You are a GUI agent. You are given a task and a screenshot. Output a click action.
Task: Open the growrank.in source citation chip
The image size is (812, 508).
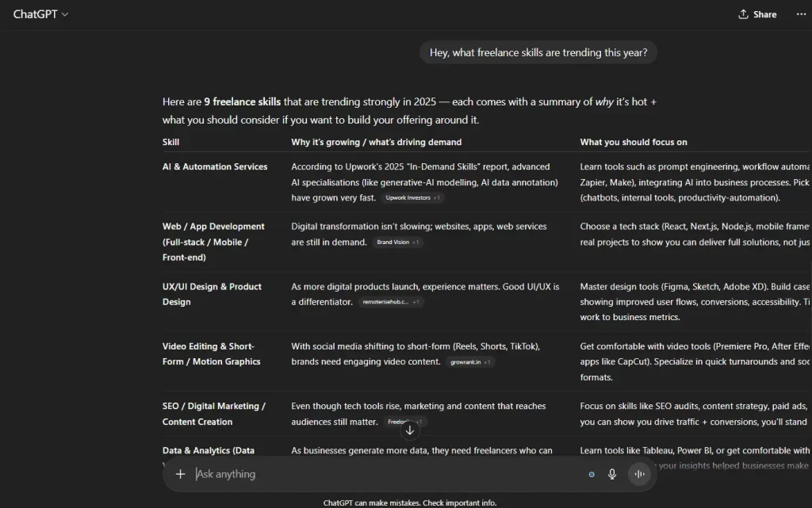tap(470, 362)
